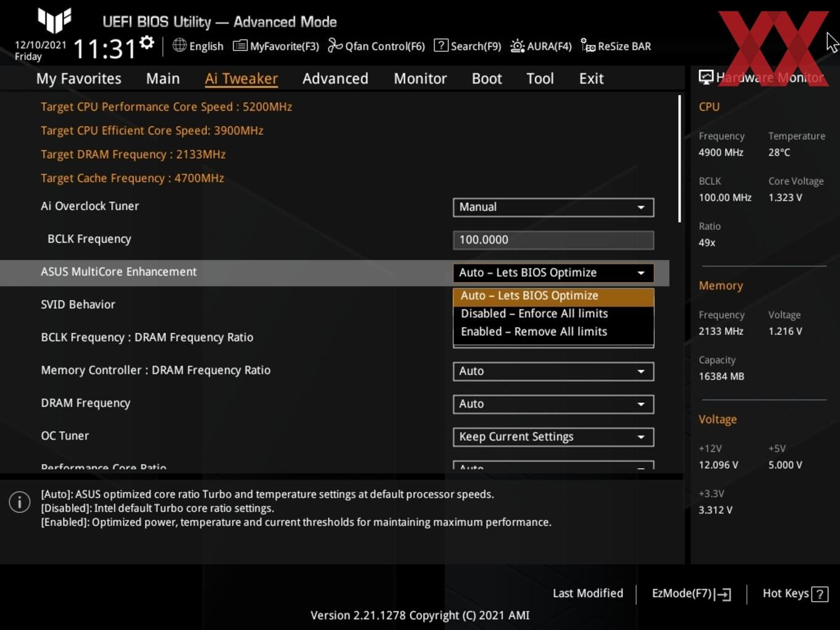This screenshot has width=840, height=630.
Task: Click the Hardware Monitor screen icon
Action: pos(706,77)
